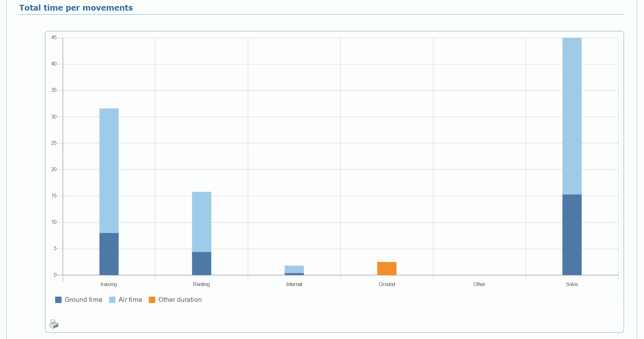
Task: Click the 'Renting' x-axis label
Action: 201,284
